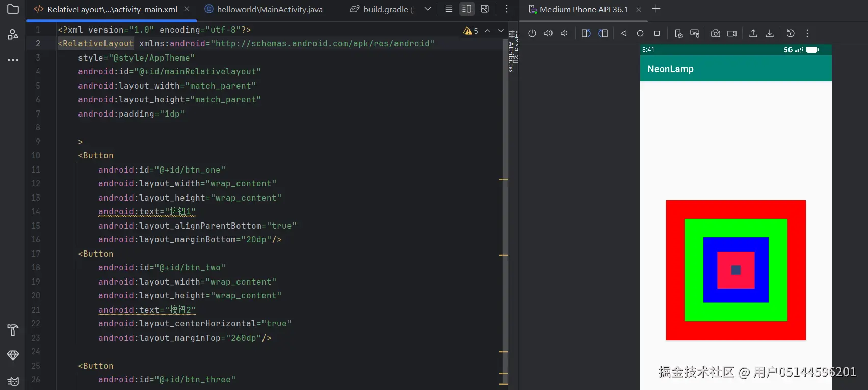This screenshot has height=390, width=868.
Task: Click the layout_marginTop="260dp" line
Action: (x=185, y=338)
